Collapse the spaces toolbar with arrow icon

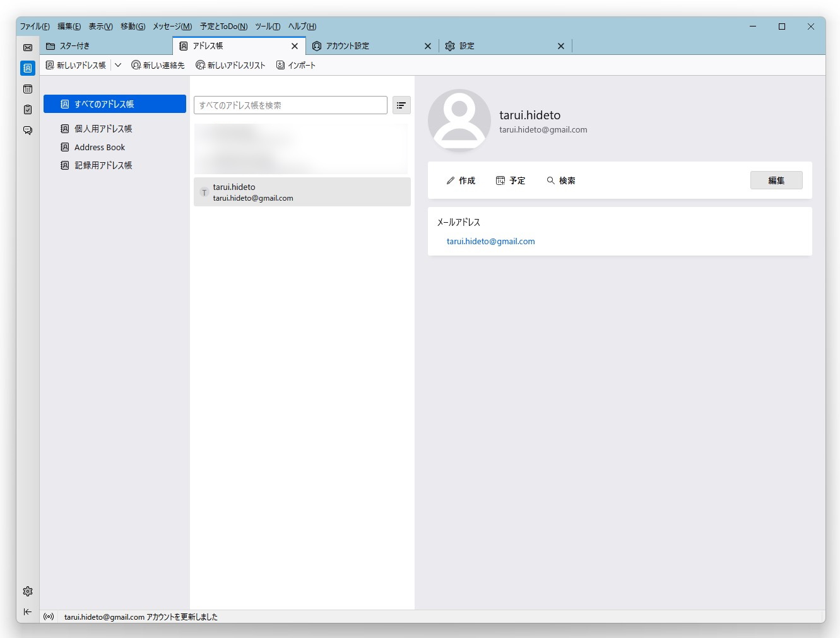[28, 611]
